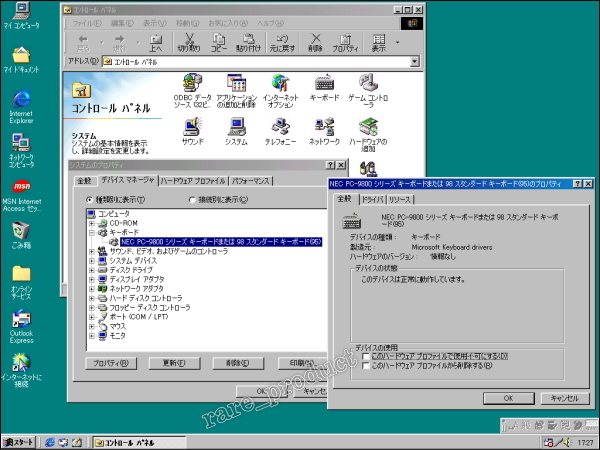600x450 pixels.
Task: Expand the CD-ROM tree node
Action: click(92, 223)
